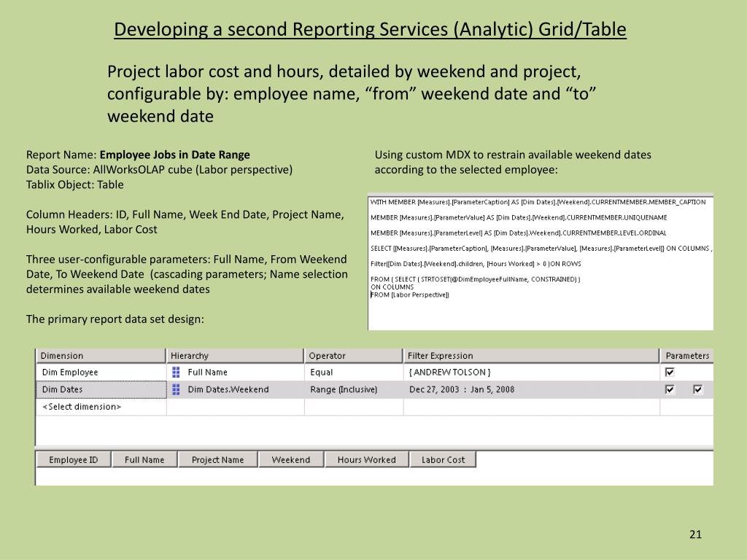
Task: Click the Tablix Object: Table line
Action: pos(75,184)
